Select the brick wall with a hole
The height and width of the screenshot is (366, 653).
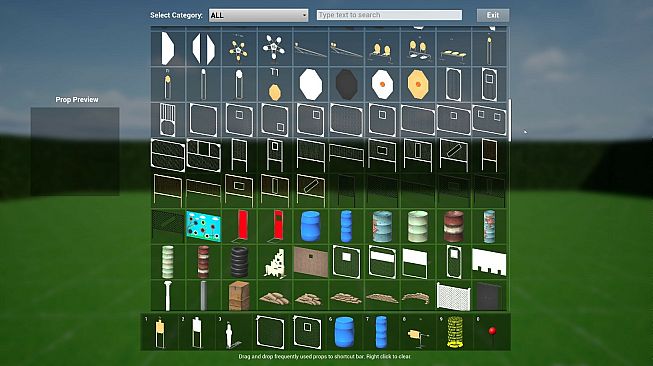[311, 262]
